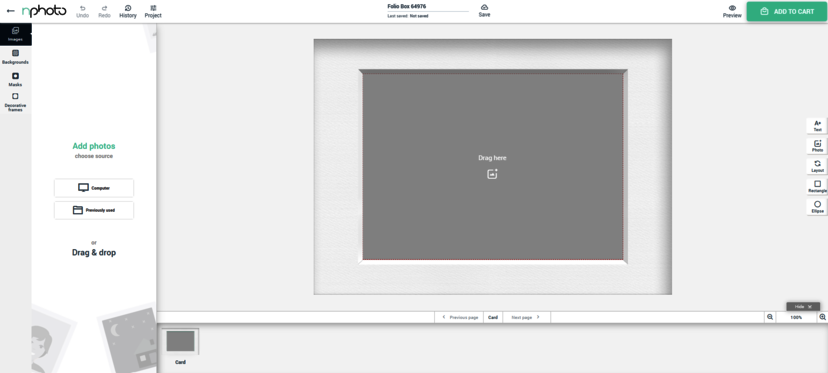Viewport: 828px width, 373px height.
Task: Go to Previous page
Action: tap(459, 318)
